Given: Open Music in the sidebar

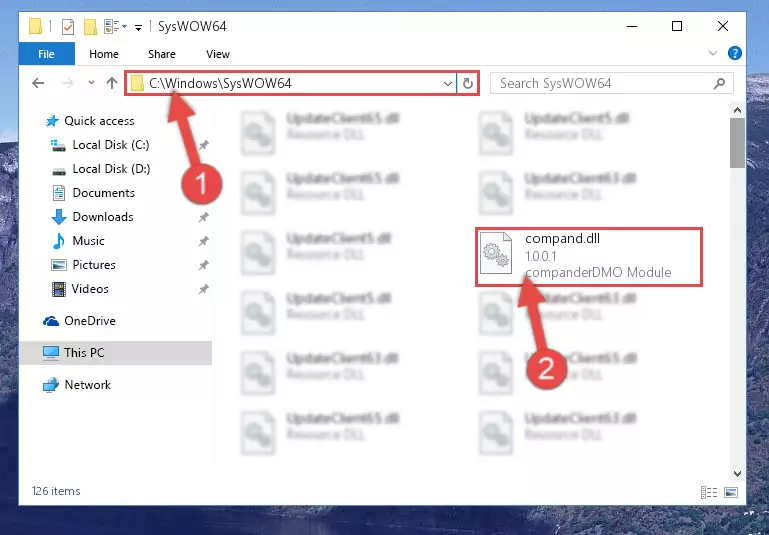Looking at the screenshot, I should 88,241.
